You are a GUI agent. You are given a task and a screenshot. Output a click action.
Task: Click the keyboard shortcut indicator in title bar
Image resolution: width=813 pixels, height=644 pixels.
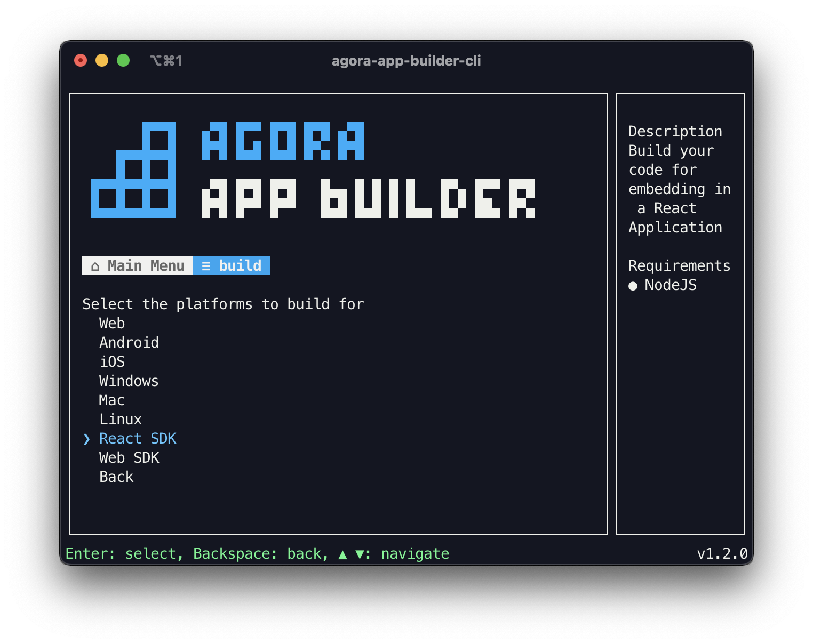(166, 61)
